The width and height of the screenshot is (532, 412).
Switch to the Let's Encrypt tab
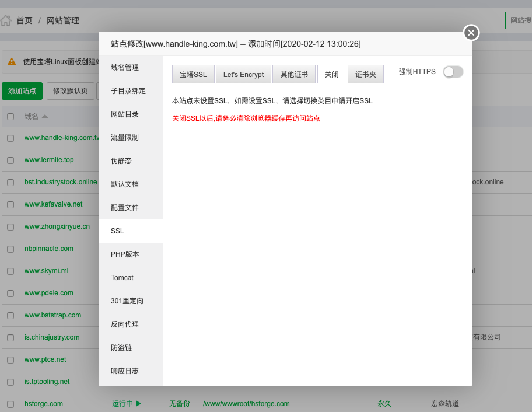[x=243, y=75]
